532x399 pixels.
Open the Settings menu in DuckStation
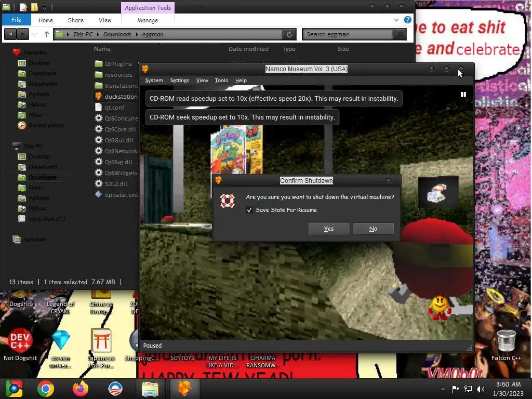click(x=179, y=81)
